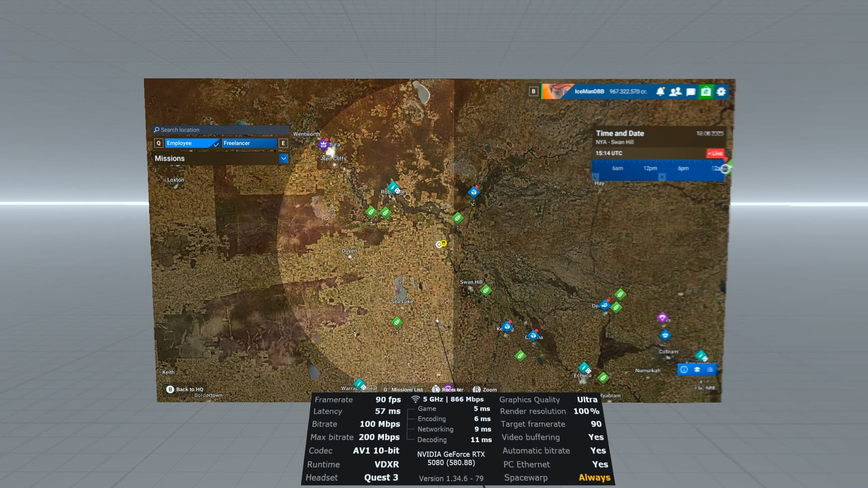Click Recenter in bottom bar
Viewport: 868px width, 488px height.
coord(448,389)
